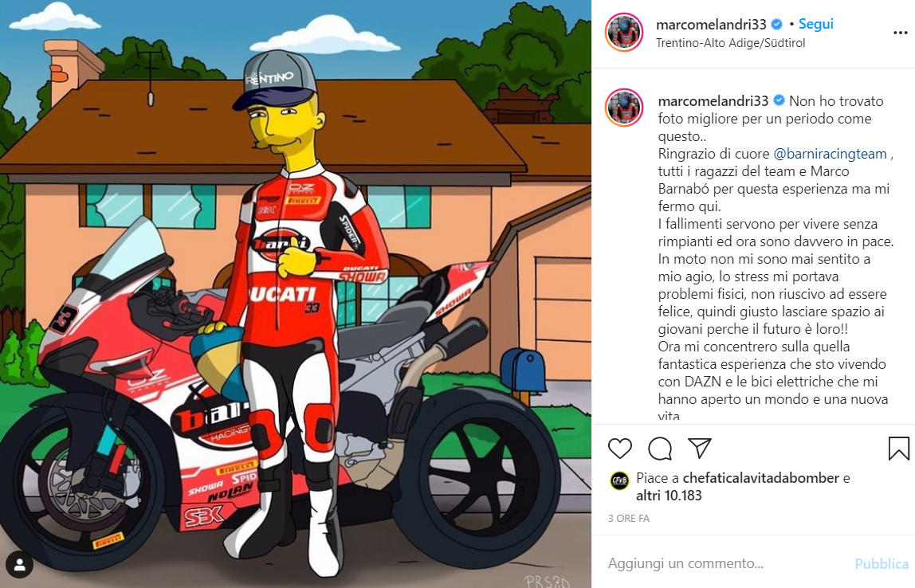This screenshot has width=915, height=588.
Task: Open marcomelandri33 username in the header
Action: click(x=711, y=25)
